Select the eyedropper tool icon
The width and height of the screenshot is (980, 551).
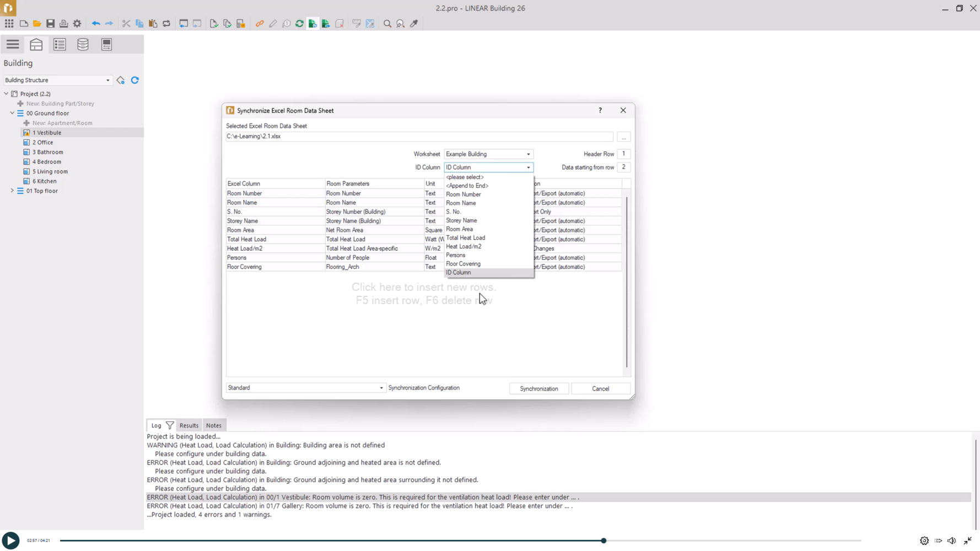pos(414,24)
